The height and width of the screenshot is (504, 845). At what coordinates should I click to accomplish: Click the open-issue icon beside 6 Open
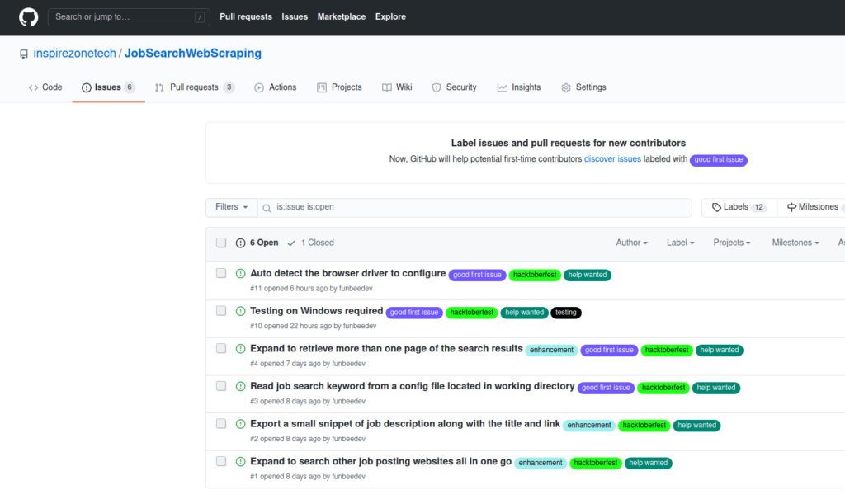[240, 243]
